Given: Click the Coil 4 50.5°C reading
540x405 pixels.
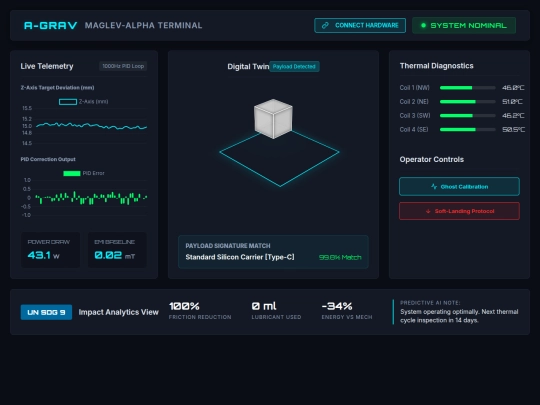Looking at the screenshot, I should (513, 129).
